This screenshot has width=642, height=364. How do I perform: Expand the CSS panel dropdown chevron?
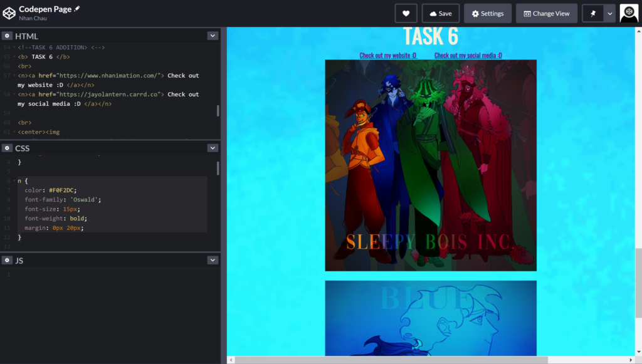pyautogui.click(x=213, y=148)
